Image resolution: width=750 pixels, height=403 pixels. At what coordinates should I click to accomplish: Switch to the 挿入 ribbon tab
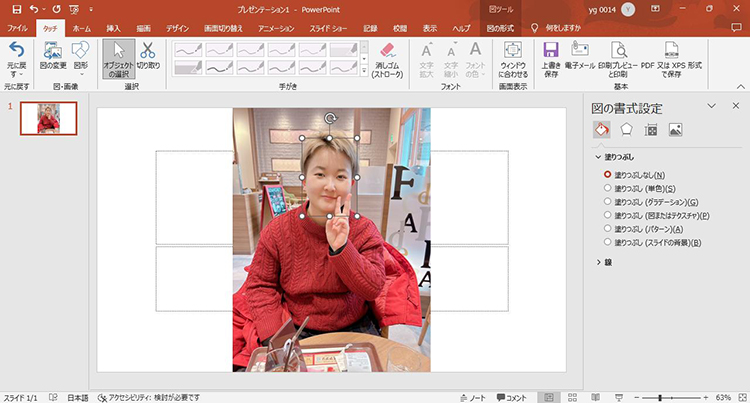pyautogui.click(x=113, y=29)
